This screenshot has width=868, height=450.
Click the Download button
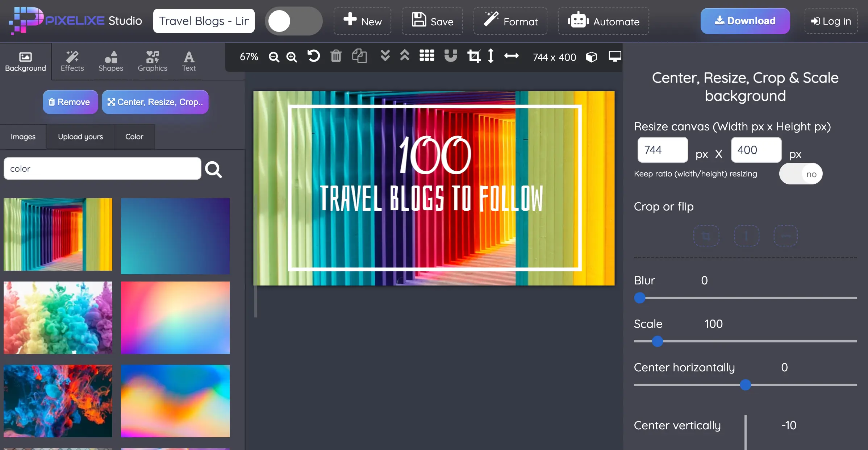(x=745, y=21)
